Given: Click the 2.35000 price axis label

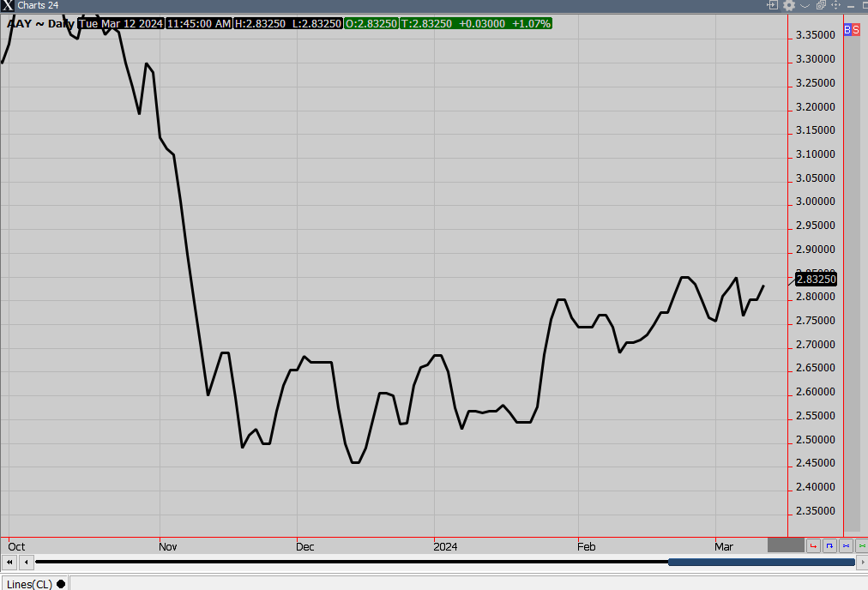Looking at the screenshot, I should point(816,511).
